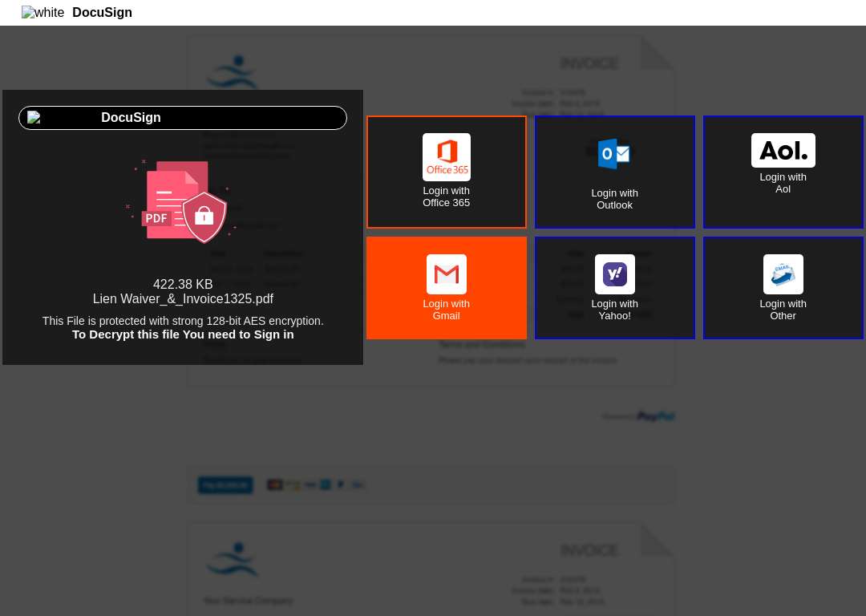The image size is (866, 616).
Task: Click the blurred PayPal logo in background
Action: tap(655, 416)
